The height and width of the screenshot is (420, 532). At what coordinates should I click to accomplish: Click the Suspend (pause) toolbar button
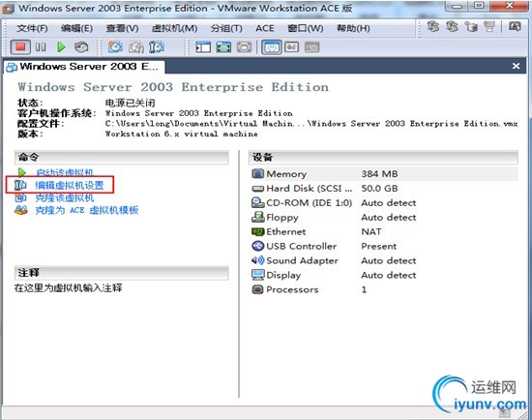41,47
